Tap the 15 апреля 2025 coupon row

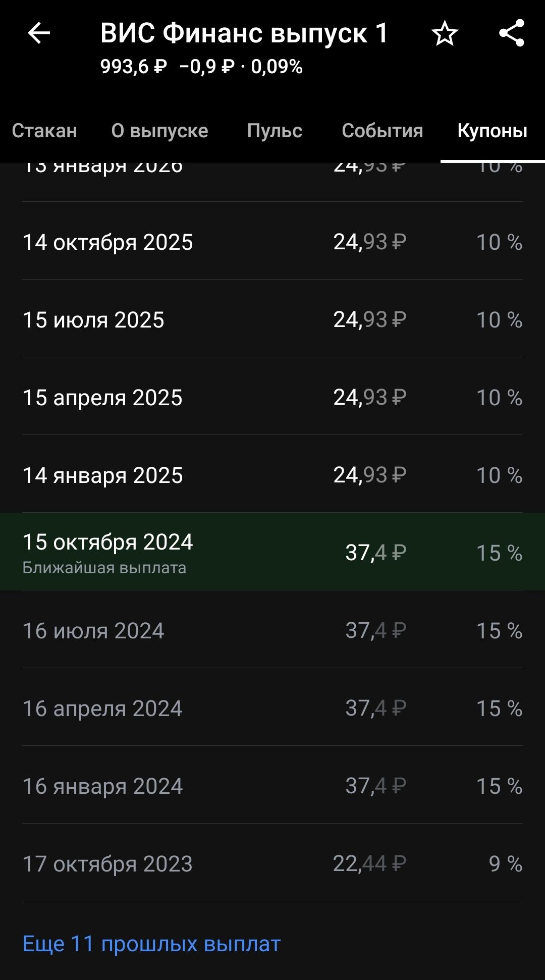272,398
